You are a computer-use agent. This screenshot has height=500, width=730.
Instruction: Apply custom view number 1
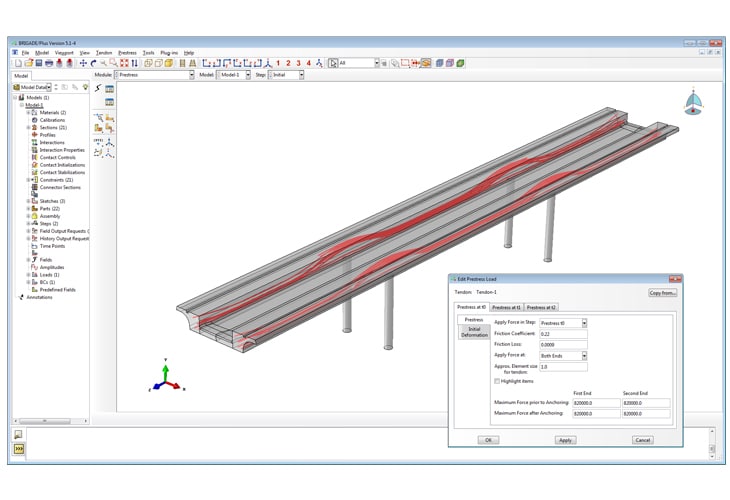[x=278, y=63]
